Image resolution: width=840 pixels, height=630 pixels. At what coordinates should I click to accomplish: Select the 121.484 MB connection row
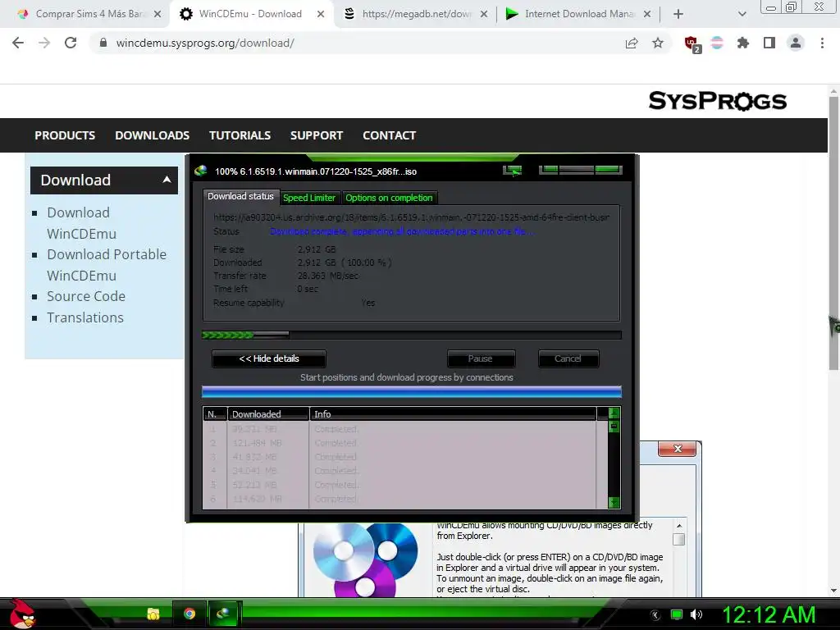399,443
